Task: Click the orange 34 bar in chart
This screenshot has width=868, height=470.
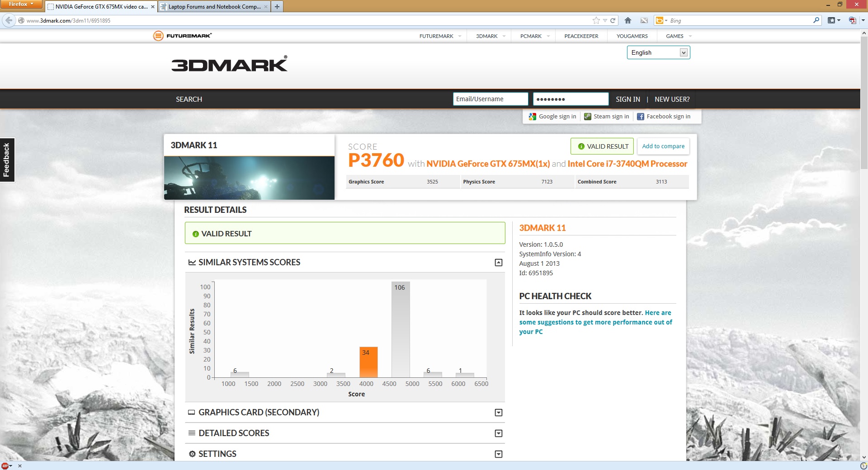Action: pos(368,362)
